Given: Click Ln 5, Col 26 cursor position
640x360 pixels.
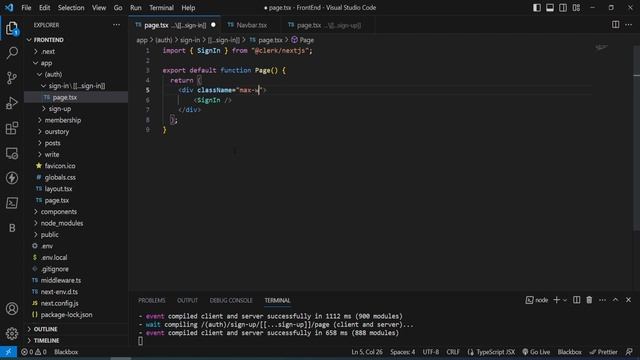Looking at the screenshot, I should coord(367,352).
